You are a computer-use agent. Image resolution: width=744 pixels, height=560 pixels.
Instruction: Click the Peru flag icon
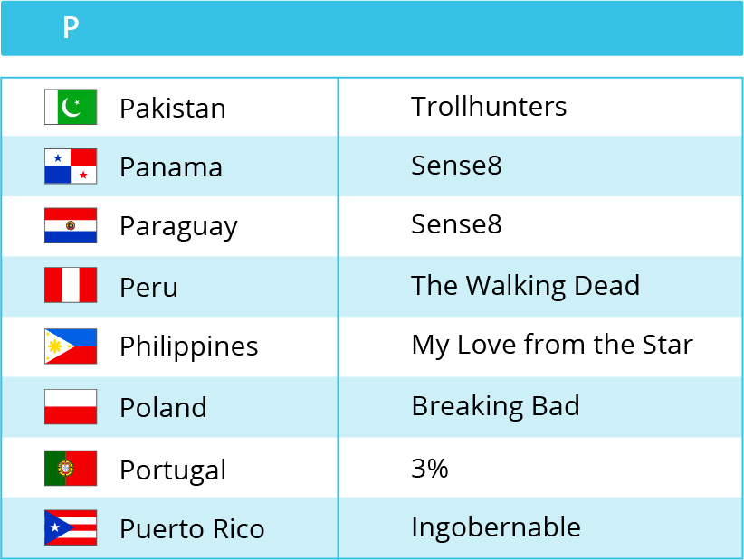click(x=71, y=285)
